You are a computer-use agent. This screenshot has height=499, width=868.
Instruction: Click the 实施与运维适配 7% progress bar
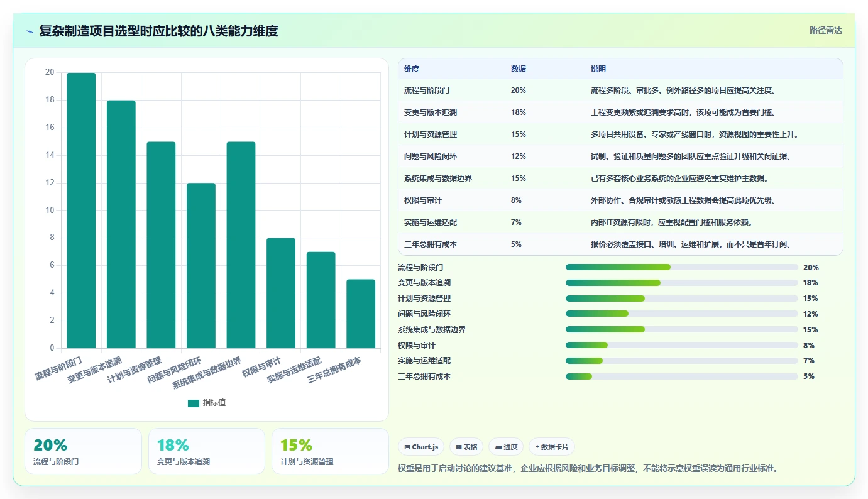[x=682, y=361]
